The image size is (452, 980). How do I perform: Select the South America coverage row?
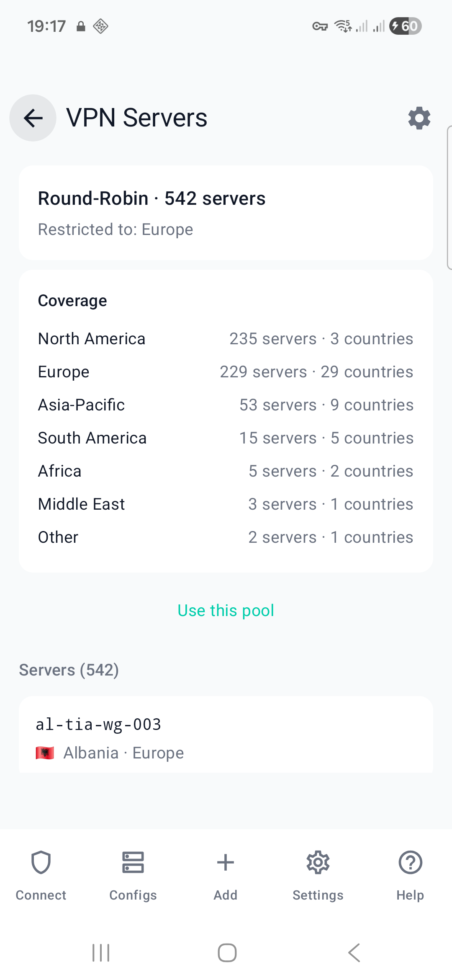226,438
